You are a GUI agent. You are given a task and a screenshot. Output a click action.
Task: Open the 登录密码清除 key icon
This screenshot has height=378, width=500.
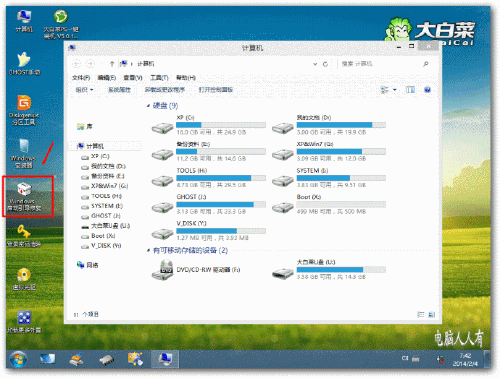[24, 236]
